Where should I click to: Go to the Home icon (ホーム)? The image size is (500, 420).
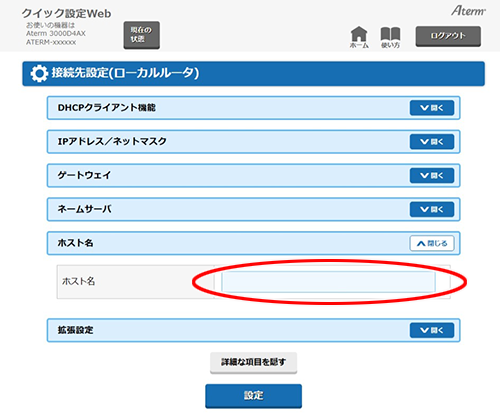coord(359,37)
